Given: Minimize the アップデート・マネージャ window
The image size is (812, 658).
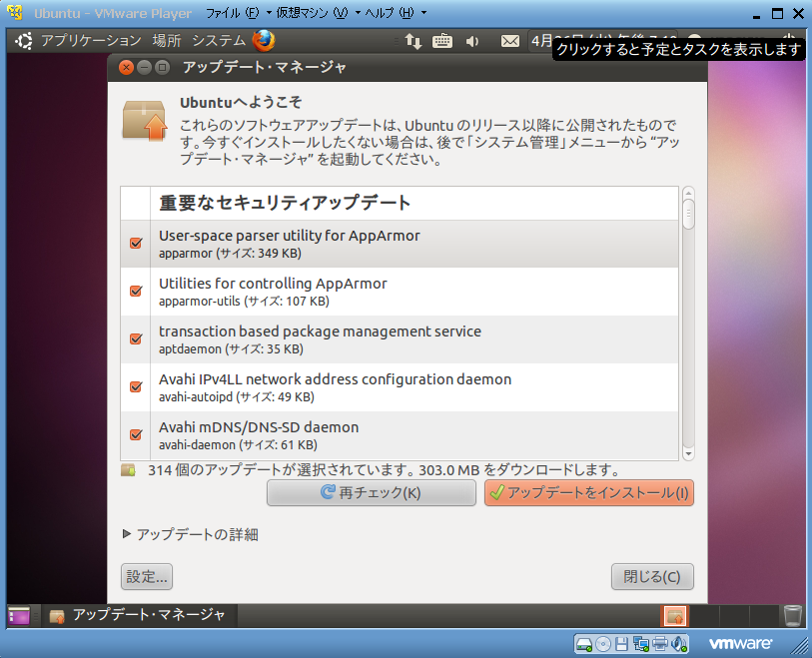Looking at the screenshot, I should click(x=144, y=67).
